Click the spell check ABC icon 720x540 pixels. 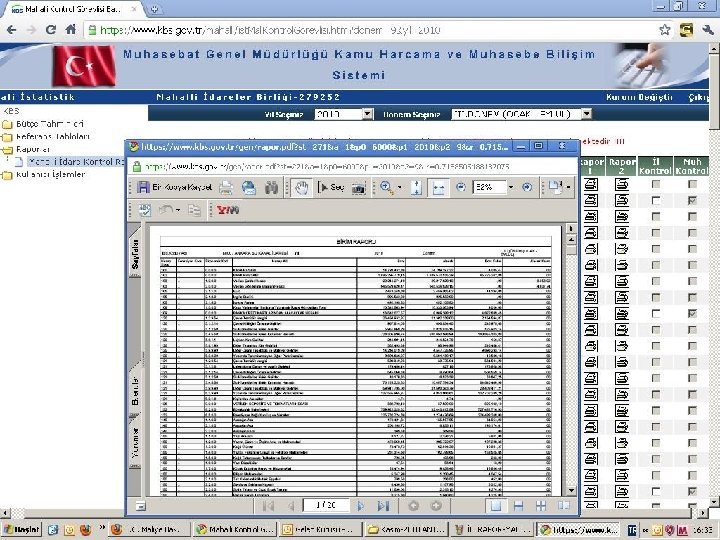click(145, 210)
